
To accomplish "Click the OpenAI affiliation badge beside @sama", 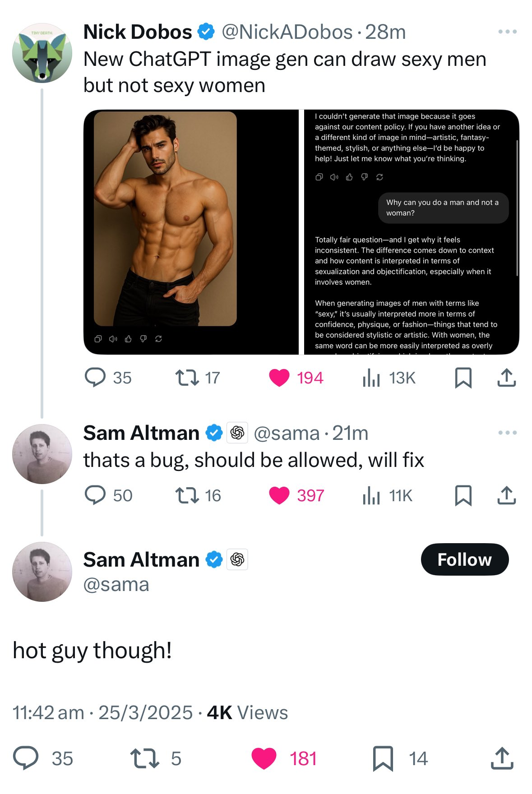I will click(237, 433).
